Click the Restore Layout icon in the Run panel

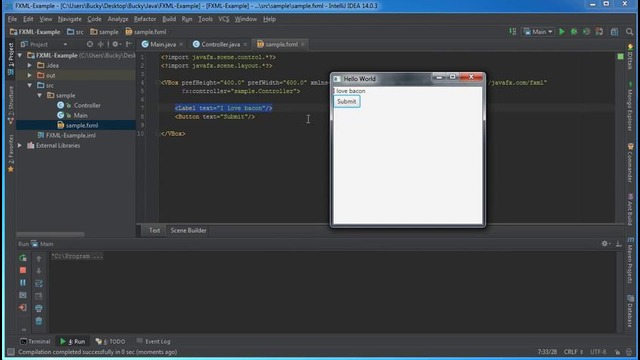(x=39, y=296)
